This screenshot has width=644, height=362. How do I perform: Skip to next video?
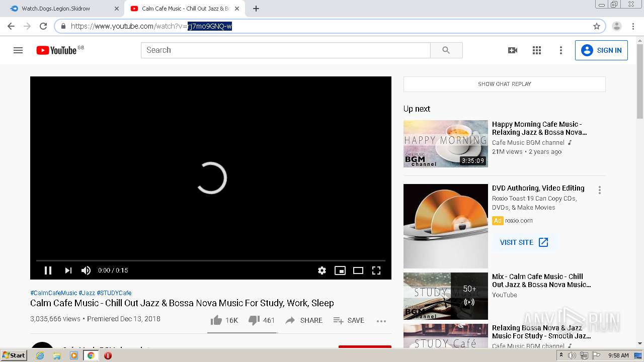[68, 270]
